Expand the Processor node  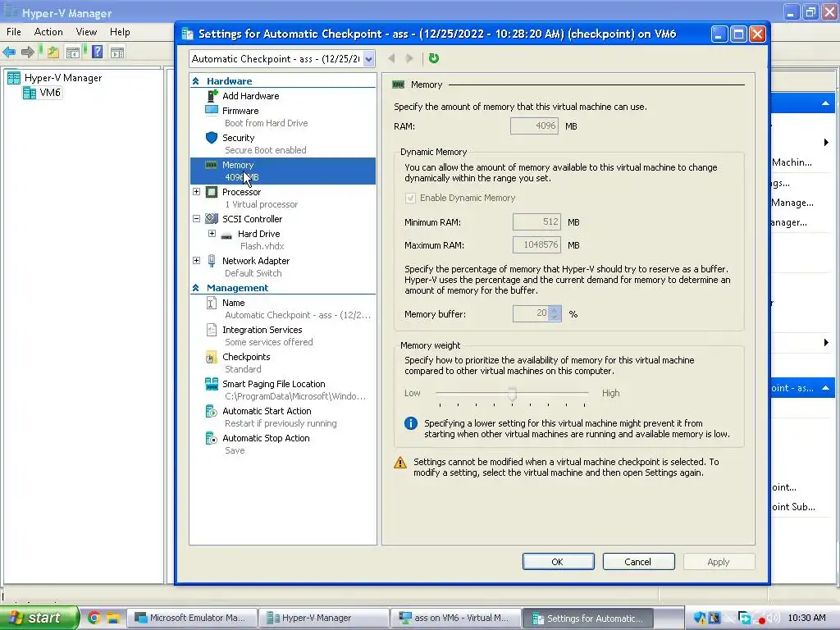[197, 191]
